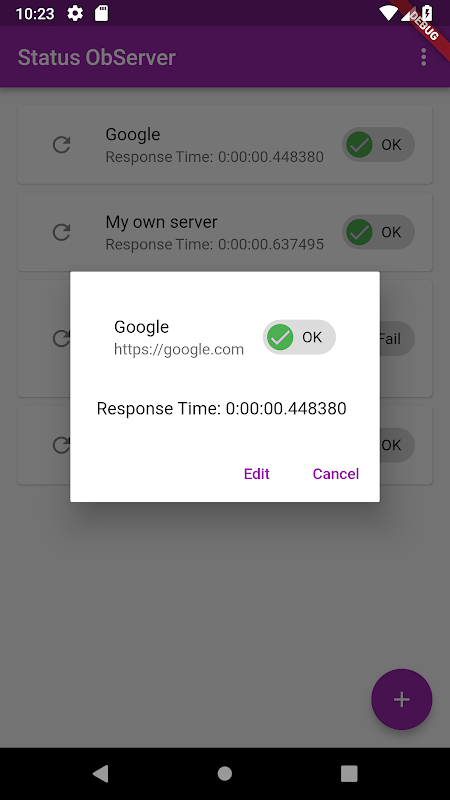Click the Response Time text in the dialog
The width and height of the screenshot is (450, 800).
[221, 409]
